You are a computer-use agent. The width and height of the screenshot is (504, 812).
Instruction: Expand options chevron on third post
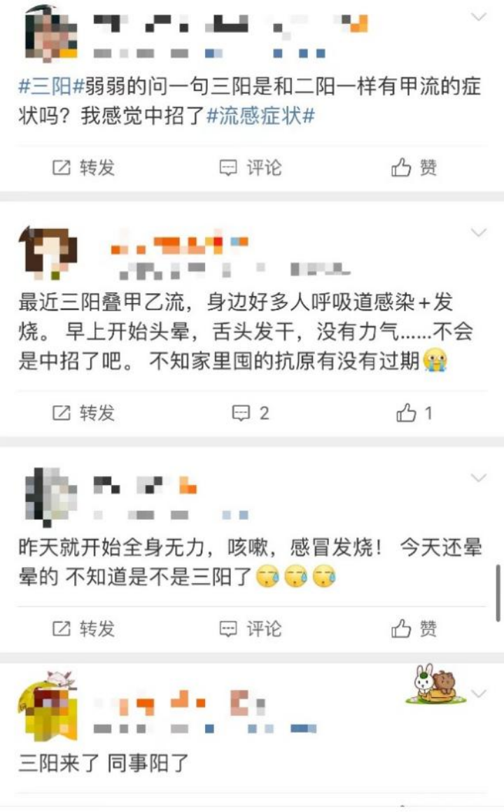(x=478, y=477)
